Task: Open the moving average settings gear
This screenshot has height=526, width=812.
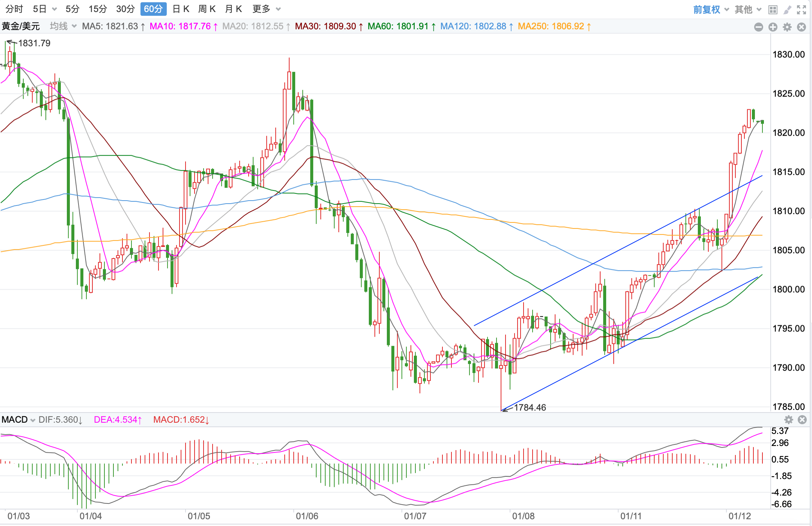Action: (x=787, y=27)
